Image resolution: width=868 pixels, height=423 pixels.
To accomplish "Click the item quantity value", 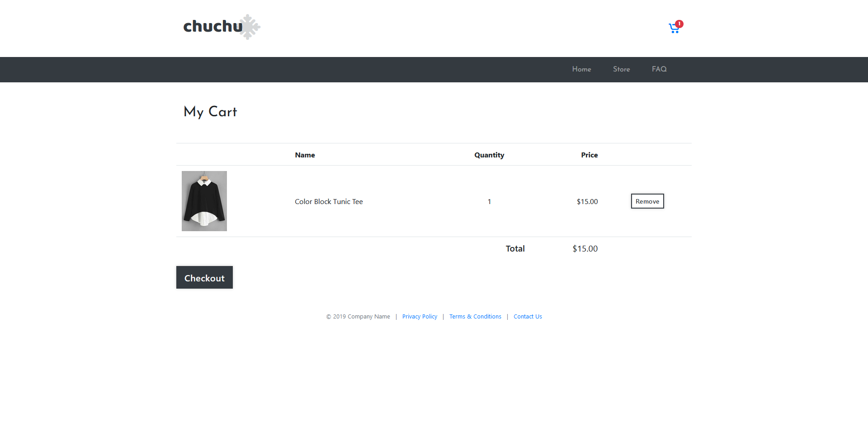I will 489,202.
